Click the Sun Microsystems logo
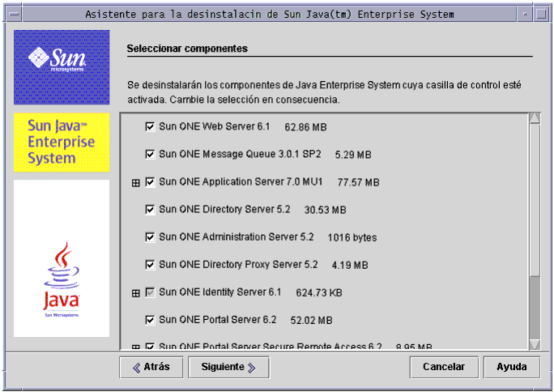554x392 pixels. (62, 67)
